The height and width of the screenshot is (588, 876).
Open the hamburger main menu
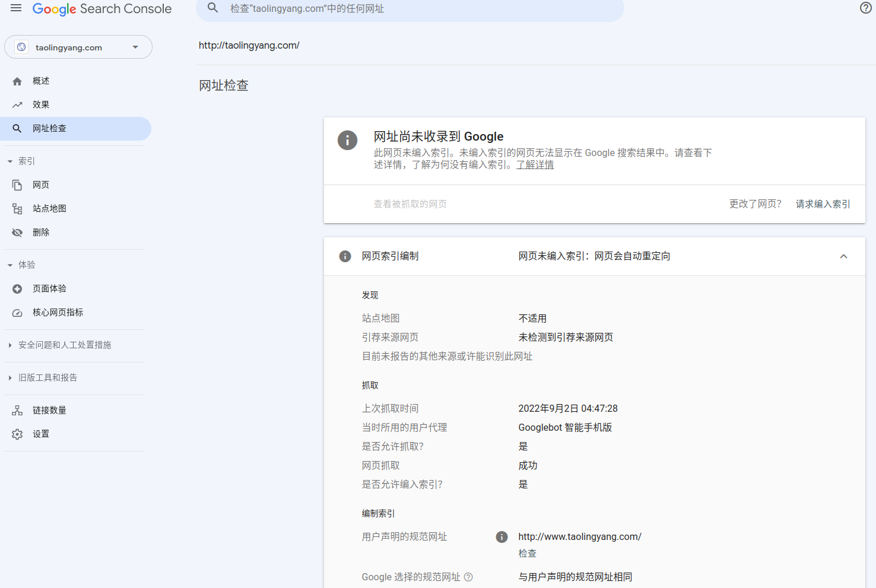click(16, 8)
